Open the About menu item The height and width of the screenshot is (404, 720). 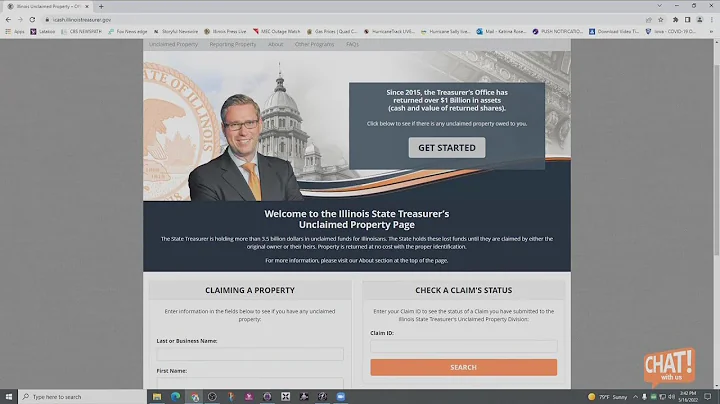(x=276, y=45)
